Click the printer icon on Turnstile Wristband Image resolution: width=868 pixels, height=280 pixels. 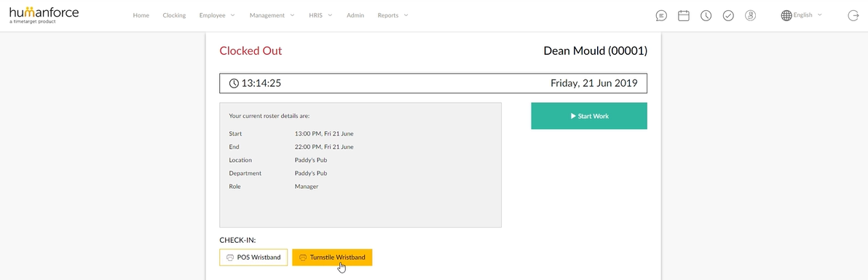point(303,257)
